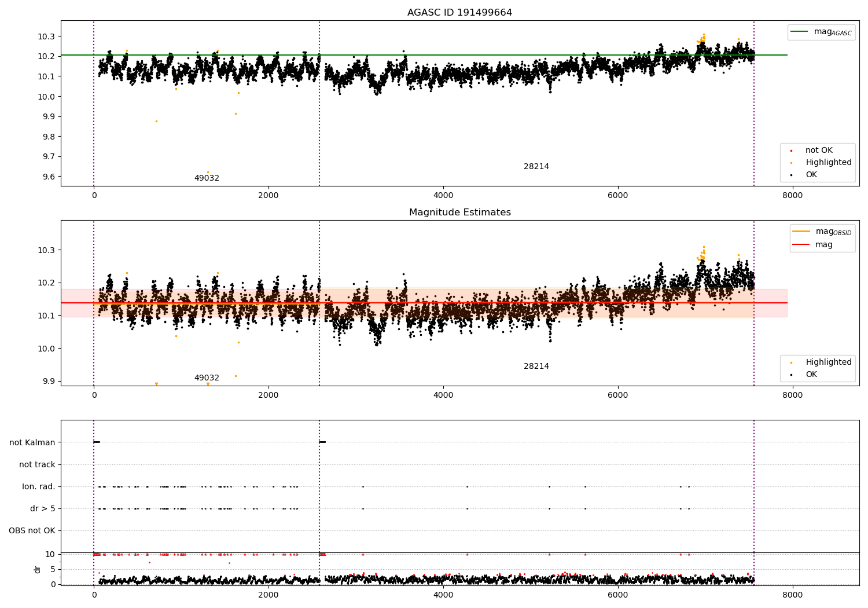Viewport: 868px width, 608px height.
Task: Click the 8000 x-axis tick of top plot
Action: [792, 196]
